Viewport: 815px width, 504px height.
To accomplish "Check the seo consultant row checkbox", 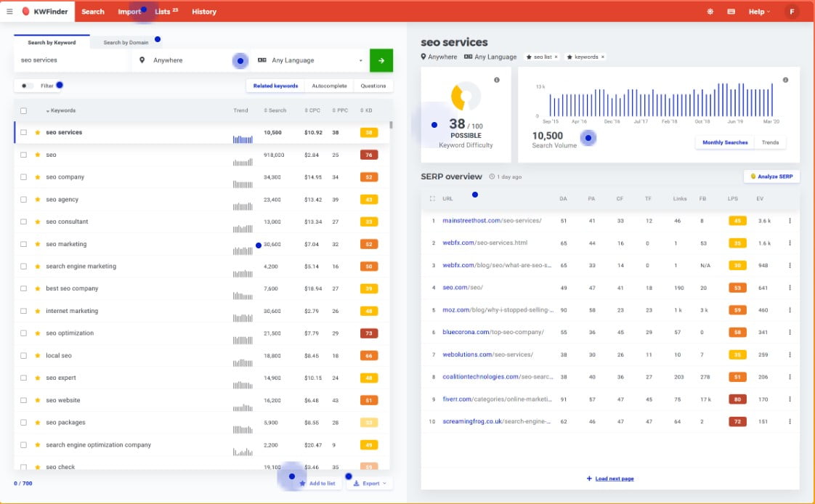I will tap(23, 222).
